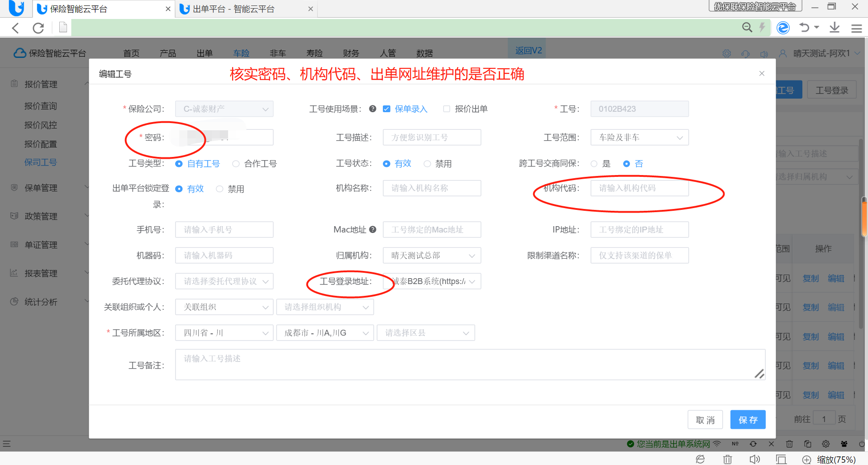Click the status bar power icon
This screenshot has height=465, width=868.
(862, 444)
